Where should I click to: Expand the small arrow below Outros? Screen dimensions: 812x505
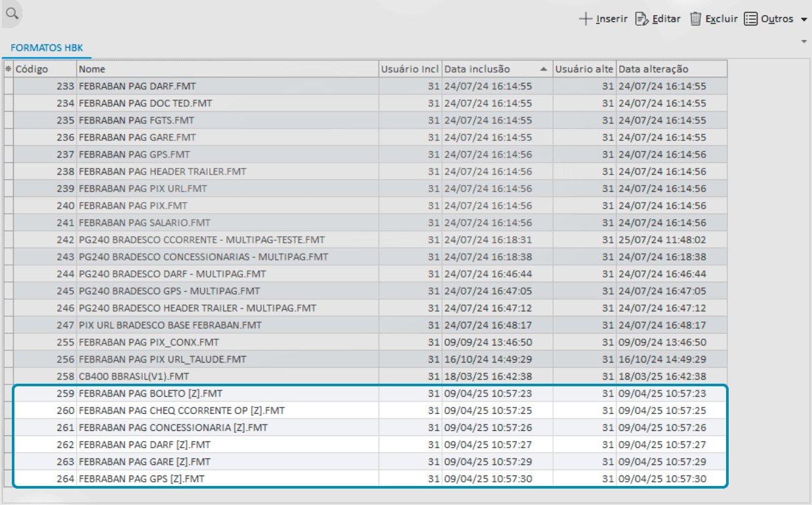pos(804,41)
